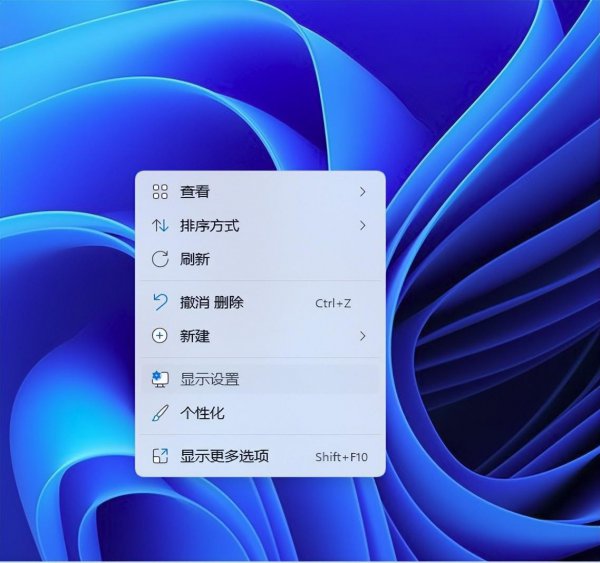Expand the 新建 submenu chevron
Viewport: 600px width, 563px height.
(x=362, y=336)
